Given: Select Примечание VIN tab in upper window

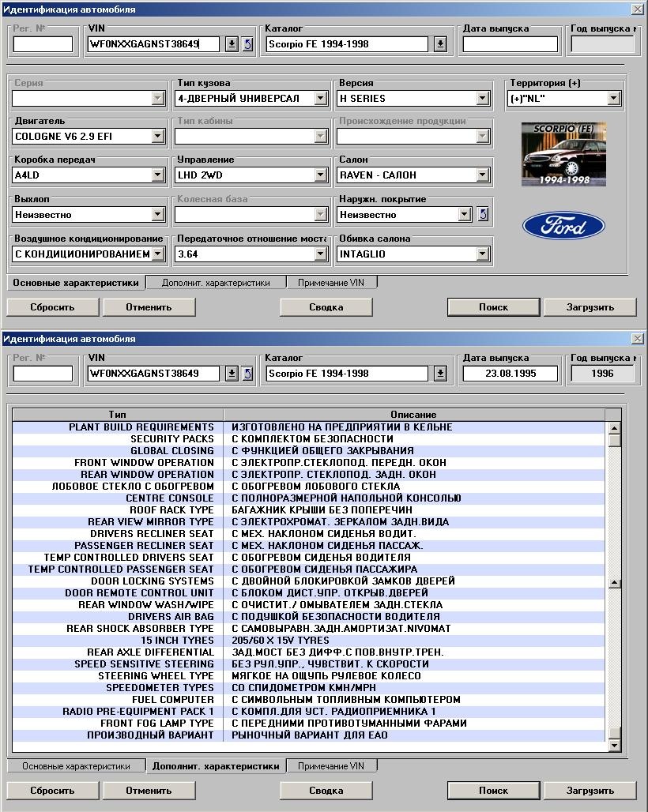Looking at the screenshot, I should point(332,283).
